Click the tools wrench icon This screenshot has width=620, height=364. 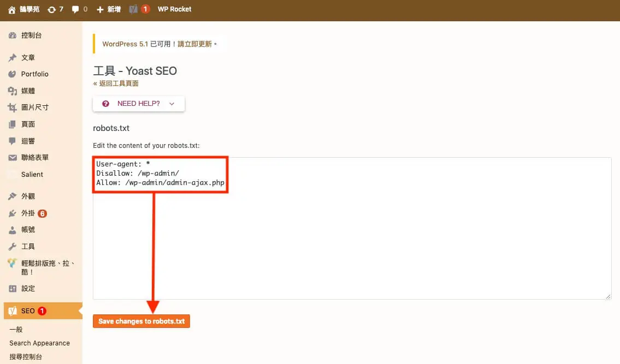(12, 247)
